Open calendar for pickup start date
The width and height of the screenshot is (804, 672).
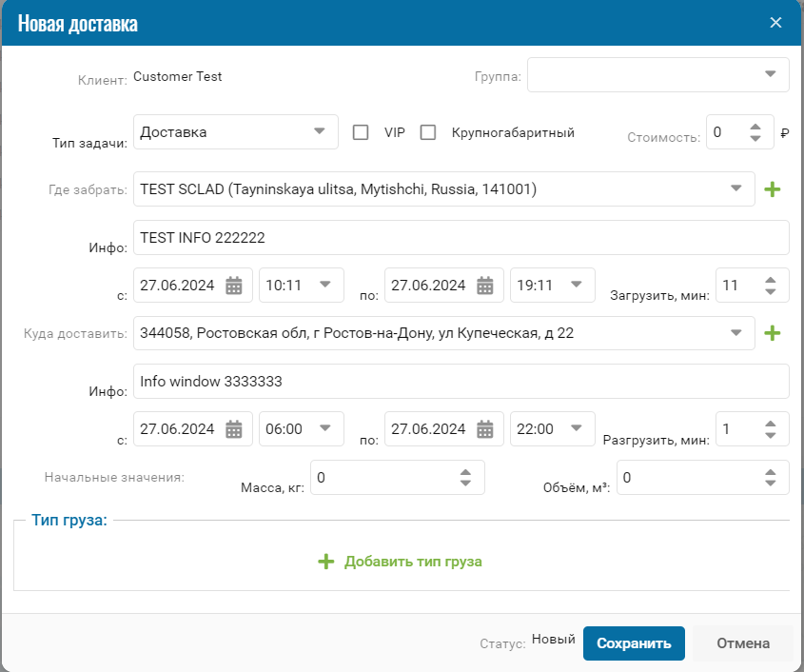(234, 286)
